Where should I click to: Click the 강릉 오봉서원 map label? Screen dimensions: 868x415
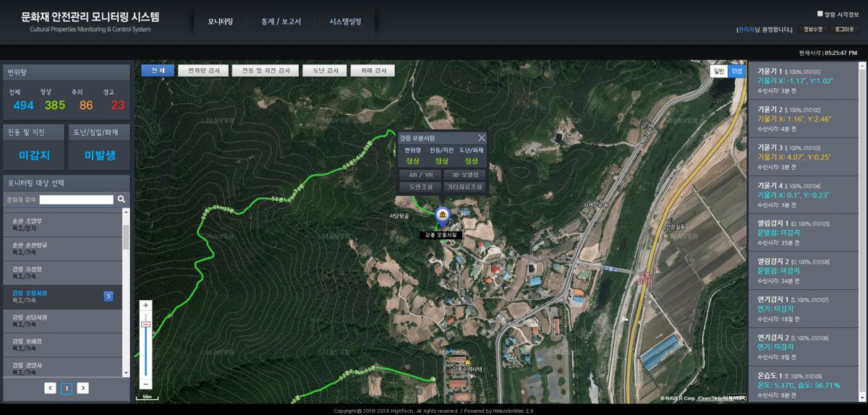pyautogui.click(x=441, y=235)
